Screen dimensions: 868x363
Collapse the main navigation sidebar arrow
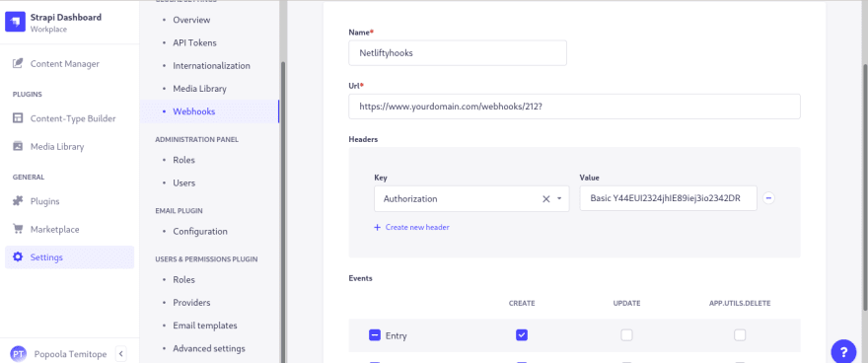pyautogui.click(x=121, y=353)
